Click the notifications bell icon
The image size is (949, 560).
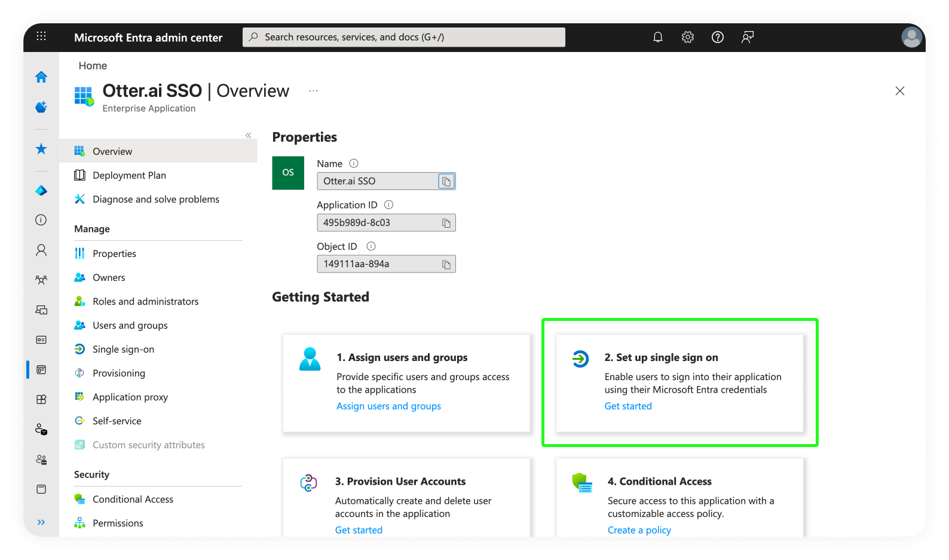(657, 37)
